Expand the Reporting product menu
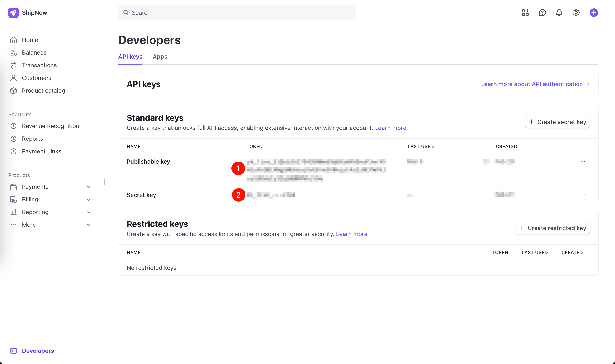Image resolution: width=615 pixels, height=364 pixels. tap(89, 212)
